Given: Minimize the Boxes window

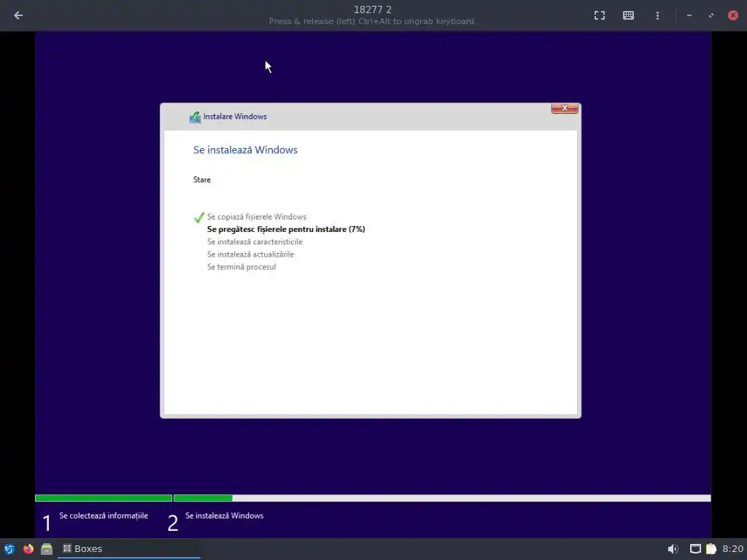Looking at the screenshot, I should pyautogui.click(x=689, y=15).
